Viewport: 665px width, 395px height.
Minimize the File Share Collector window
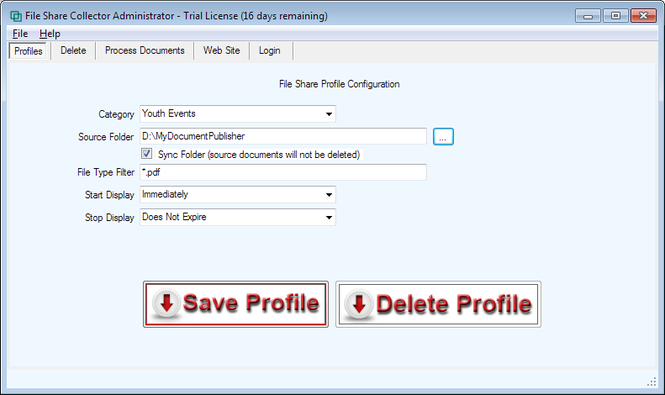pyautogui.click(x=588, y=16)
